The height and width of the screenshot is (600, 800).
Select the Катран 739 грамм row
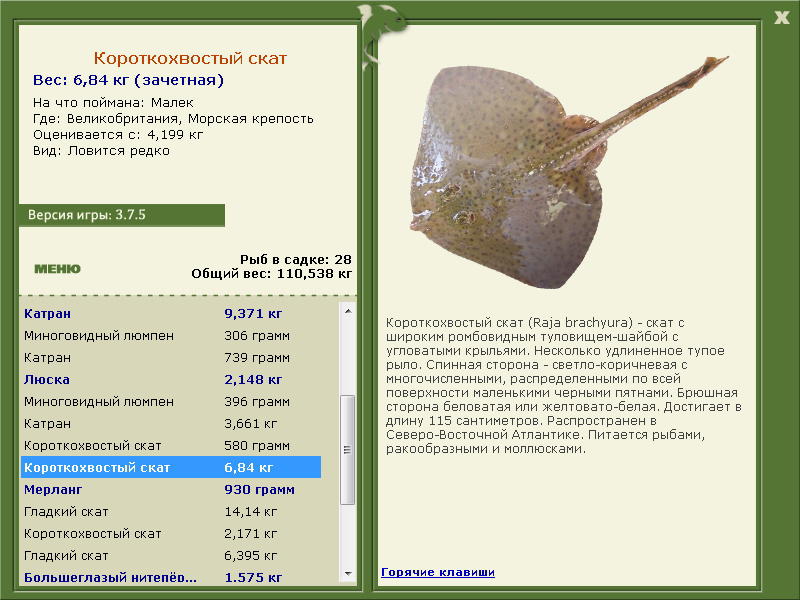171,357
